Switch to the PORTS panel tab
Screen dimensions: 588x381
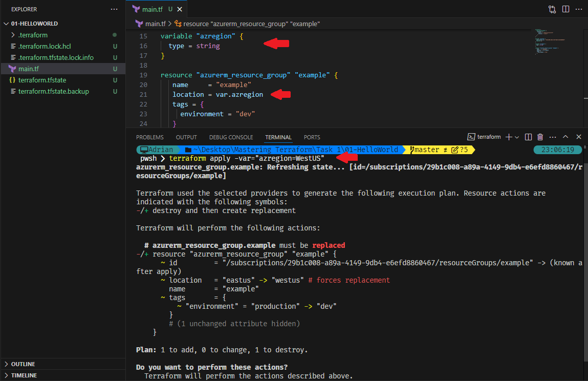pos(312,137)
